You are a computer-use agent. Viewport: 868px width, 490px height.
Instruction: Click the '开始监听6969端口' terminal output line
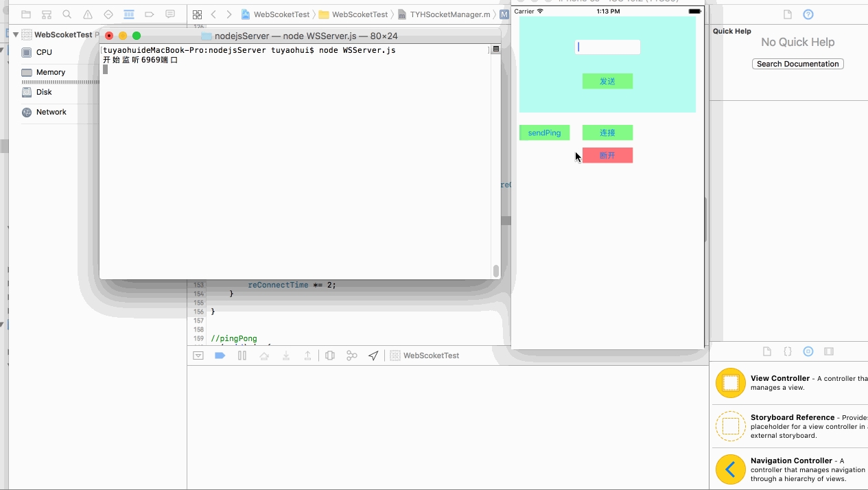[x=141, y=60]
